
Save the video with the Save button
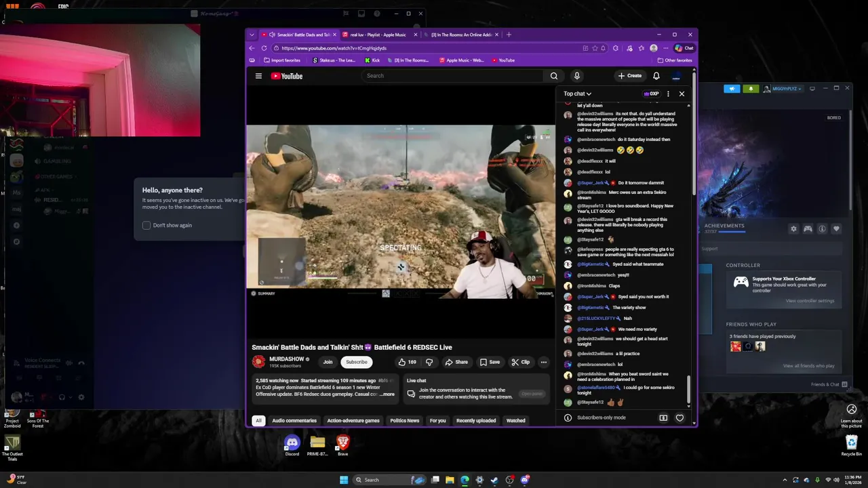490,362
